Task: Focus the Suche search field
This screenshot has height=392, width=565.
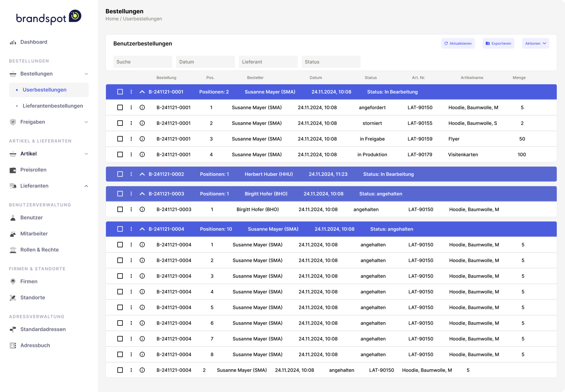Action: click(143, 62)
